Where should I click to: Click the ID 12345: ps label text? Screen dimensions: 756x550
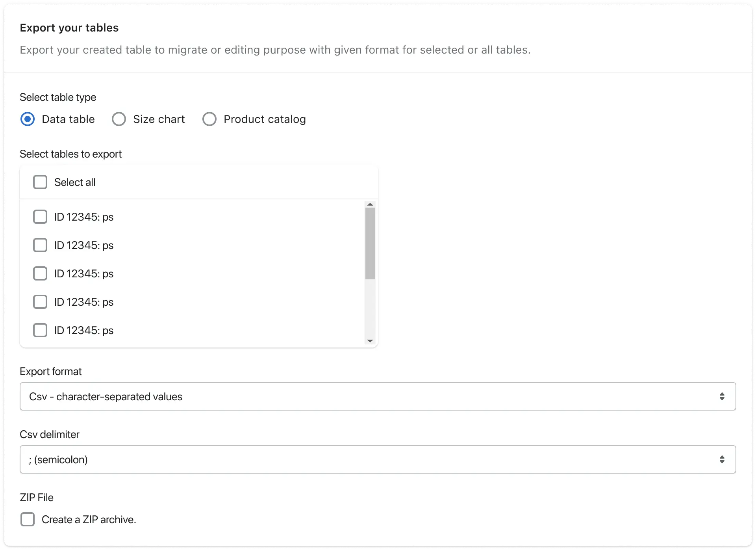coord(83,216)
